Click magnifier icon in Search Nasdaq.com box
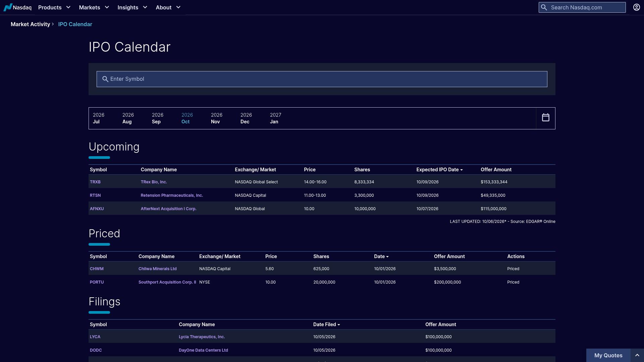The height and width of the screenshot is (362, 644). [544, 7]
